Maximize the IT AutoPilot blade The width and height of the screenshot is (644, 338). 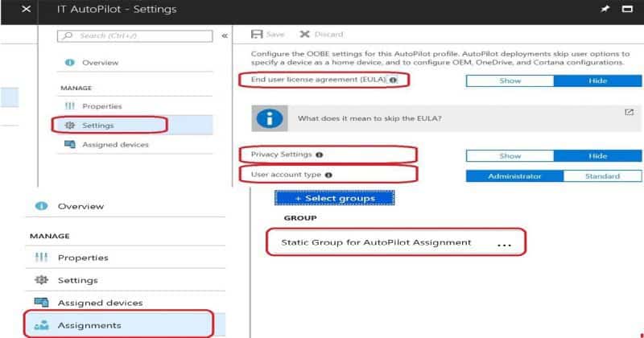pyautogui.click(x=627, y=9)
